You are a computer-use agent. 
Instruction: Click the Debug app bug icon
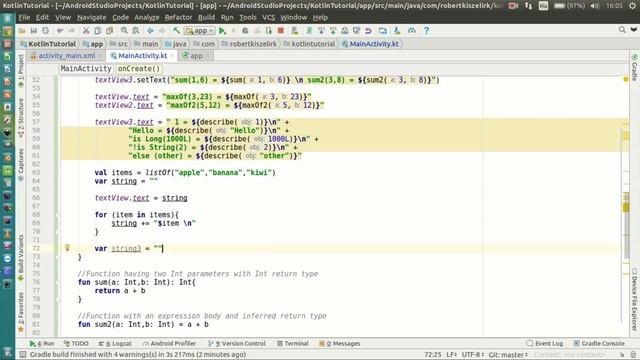click(245, 31)
